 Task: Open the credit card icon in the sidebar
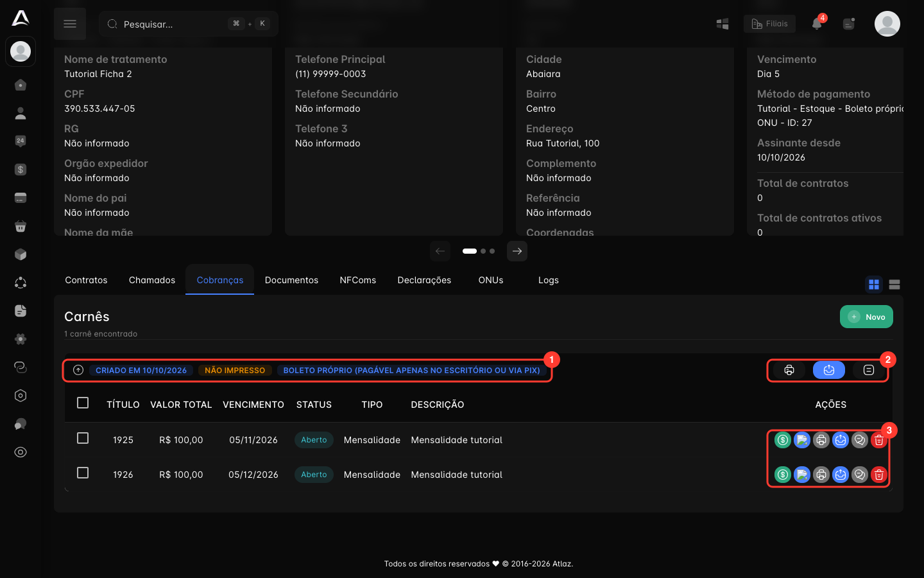tap(21, 198)
